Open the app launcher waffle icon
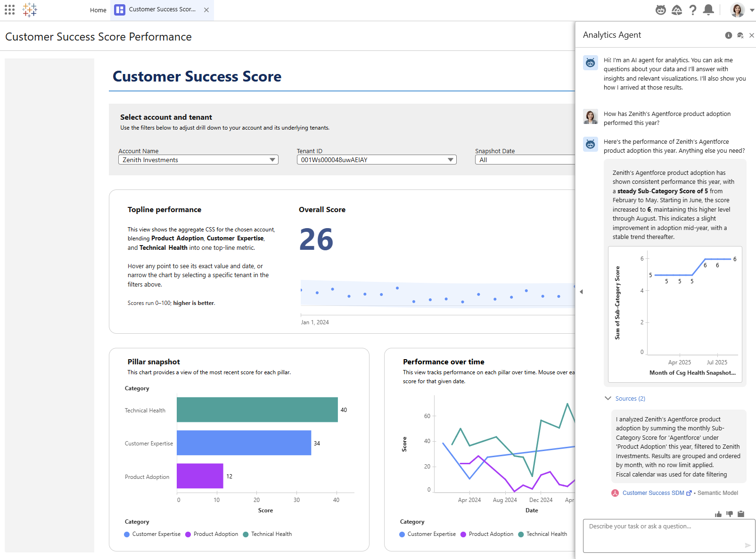Image resolution: width=756 pixels, height=559 pixels. click(9, 9)
